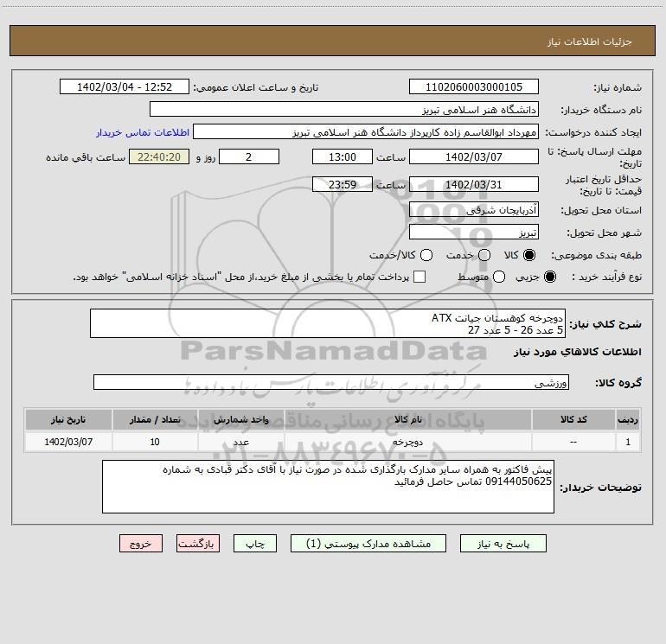
Task: Click the request creator field
Action: (x=366, y=131)
